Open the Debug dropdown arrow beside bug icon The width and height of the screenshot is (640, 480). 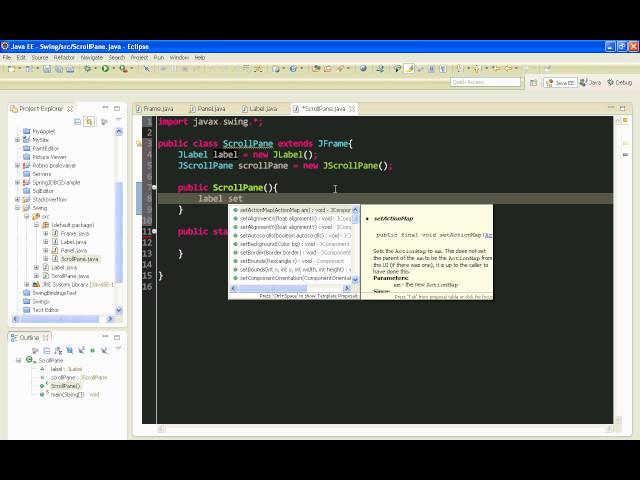pos(96,69)
